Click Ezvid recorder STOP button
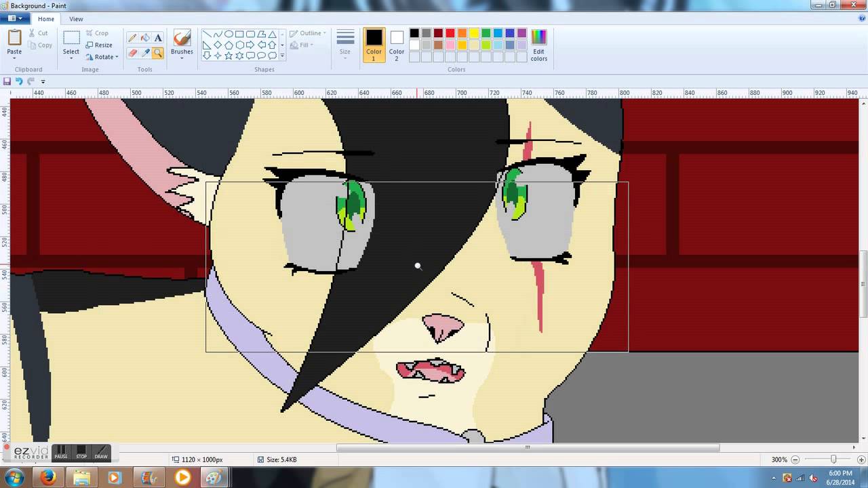Image resolution: width=868 pixels, height=488 pixels. click(x=81, y=452)
